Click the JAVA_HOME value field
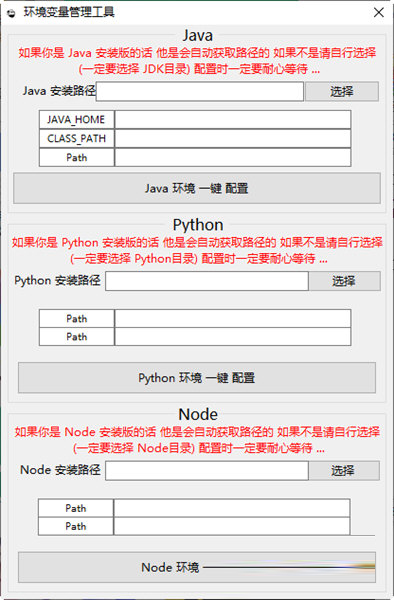This screenshot has height=600, width=394. [233, 120]
